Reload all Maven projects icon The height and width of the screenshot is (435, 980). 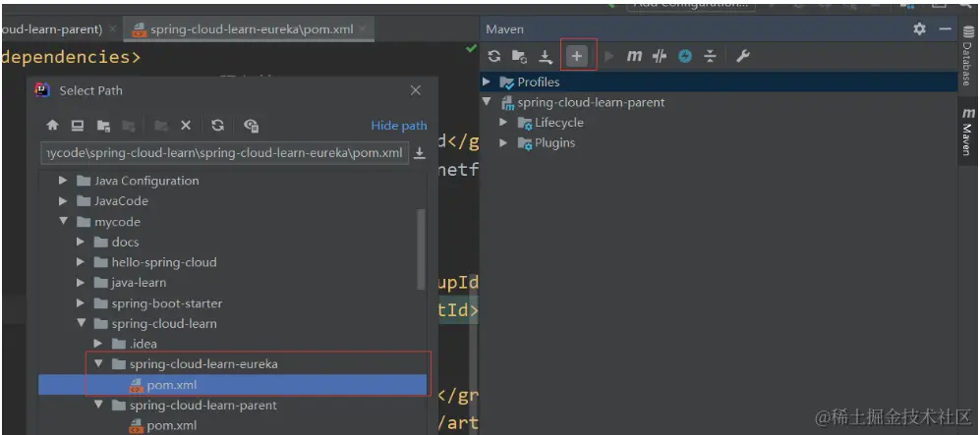click(x=494, y=56)
